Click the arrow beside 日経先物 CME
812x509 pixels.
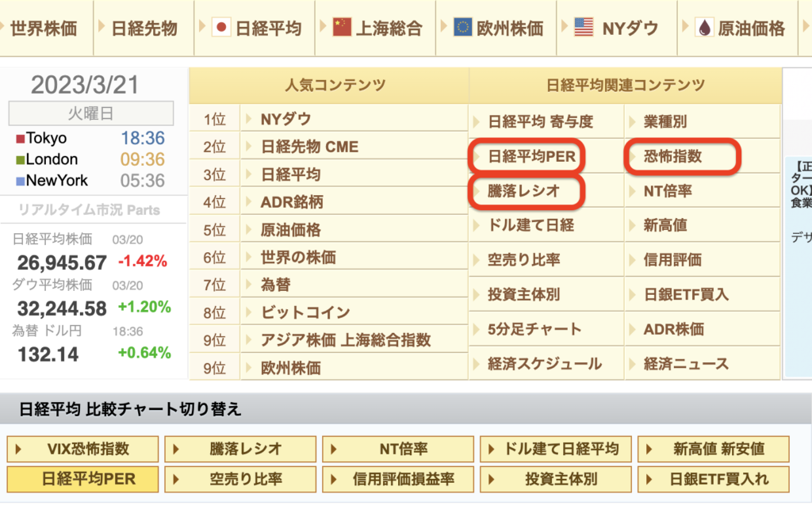click(x=247, y=147)
